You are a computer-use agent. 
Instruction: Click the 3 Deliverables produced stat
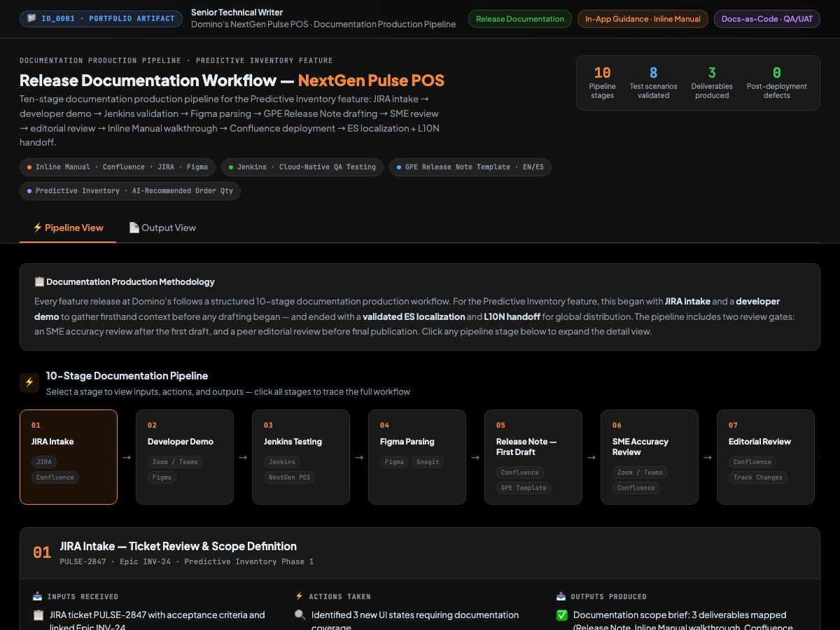[712, 83]
